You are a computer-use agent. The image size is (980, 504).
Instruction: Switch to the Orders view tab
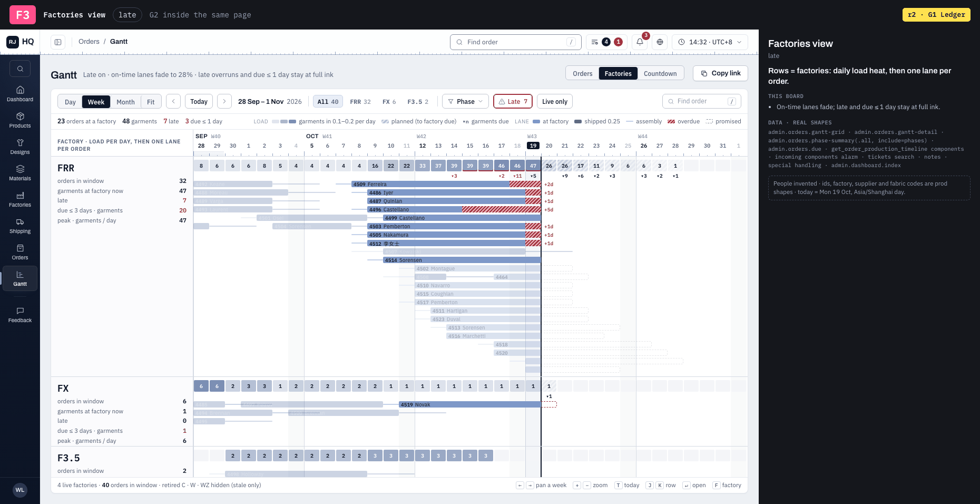click(583, 73)
